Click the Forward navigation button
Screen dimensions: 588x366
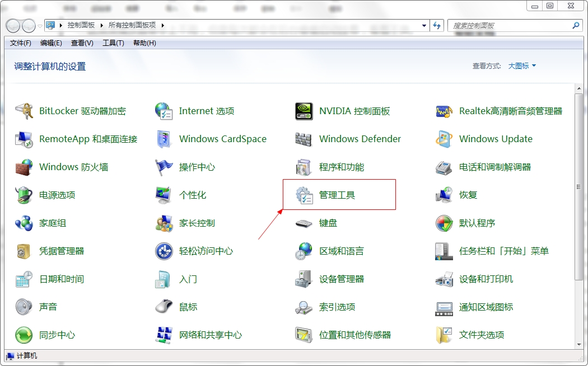pos(29,26)
